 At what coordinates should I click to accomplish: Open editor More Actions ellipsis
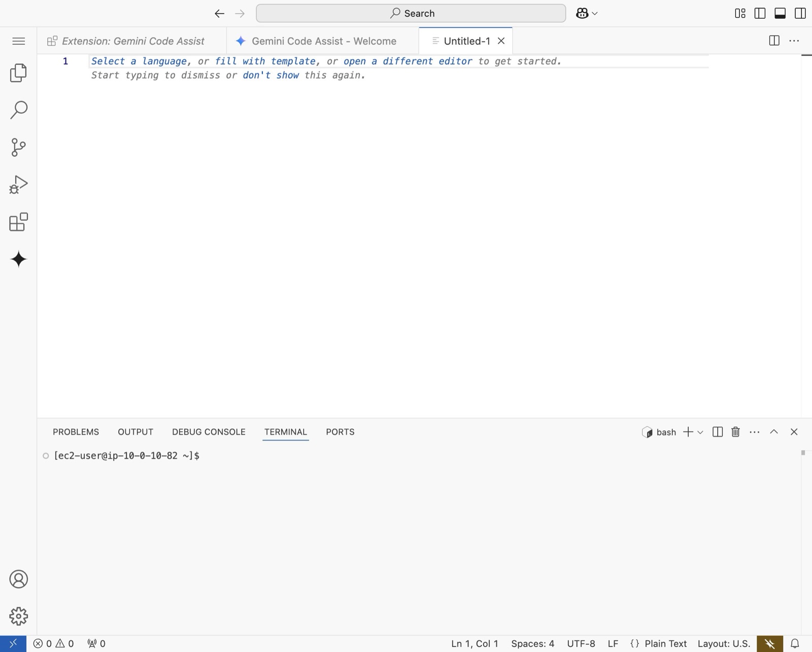click(794, 41)
